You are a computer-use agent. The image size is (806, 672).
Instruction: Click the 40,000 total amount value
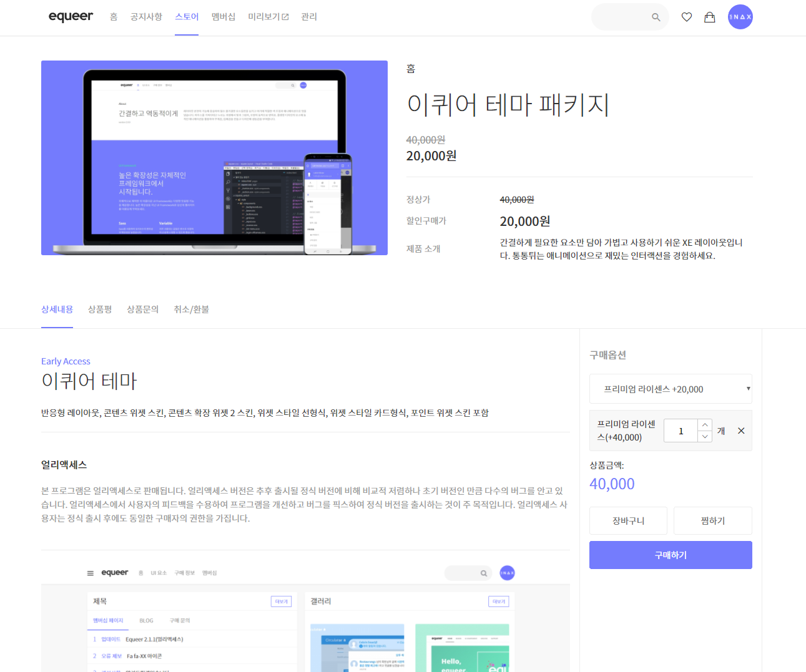pos(612,484)
